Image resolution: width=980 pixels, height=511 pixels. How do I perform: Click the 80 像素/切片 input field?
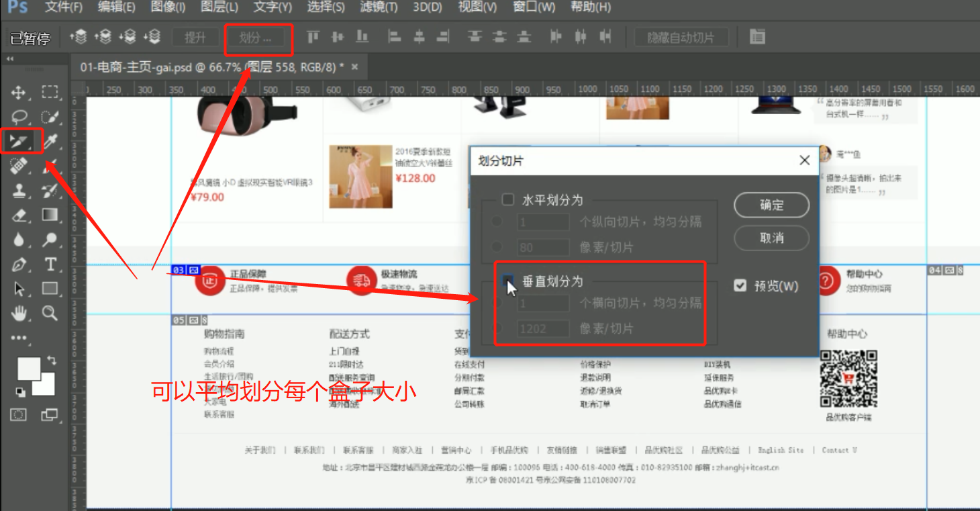543,247
